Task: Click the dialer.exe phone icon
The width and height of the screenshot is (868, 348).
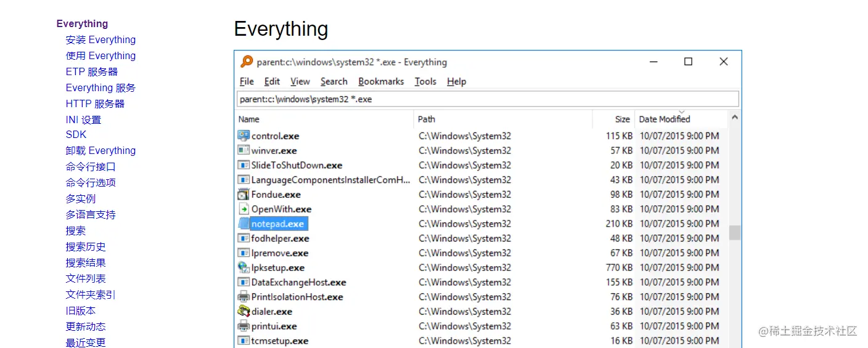Action: pos(244,312)
